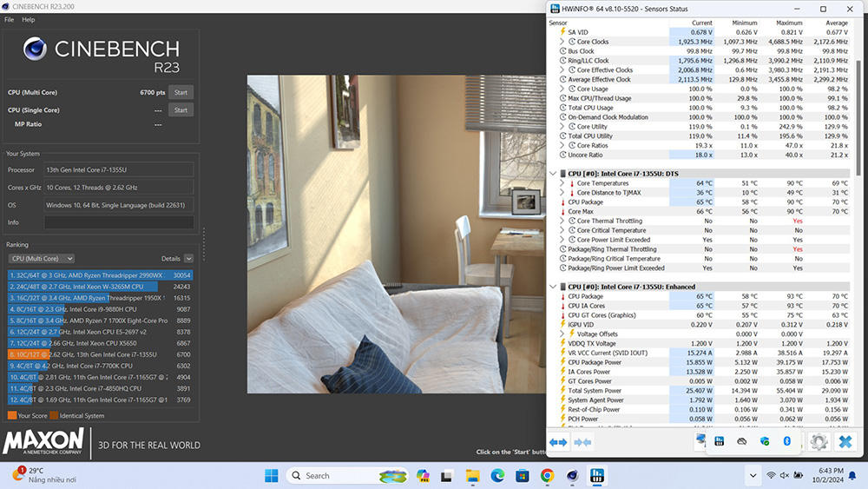This screenshot has width=868, height=489.
Task: Click the HWiNFO icon in the tray overflow popup
Action: 719,441
